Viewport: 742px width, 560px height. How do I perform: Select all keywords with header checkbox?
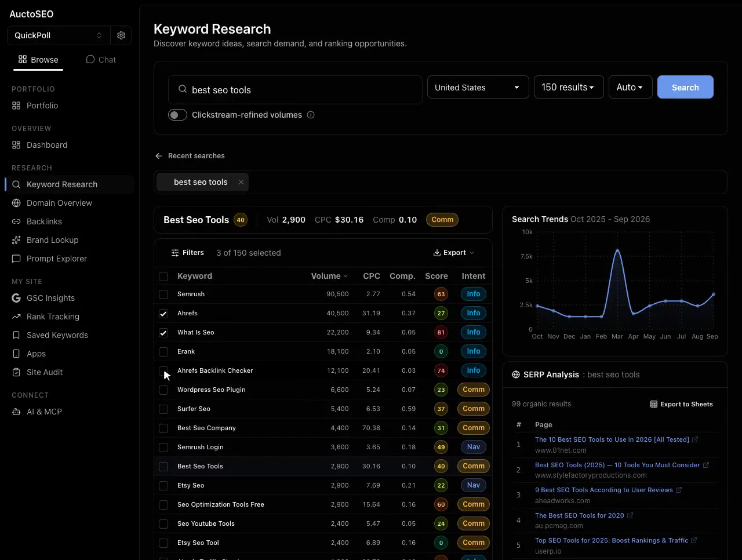point(163,277)
